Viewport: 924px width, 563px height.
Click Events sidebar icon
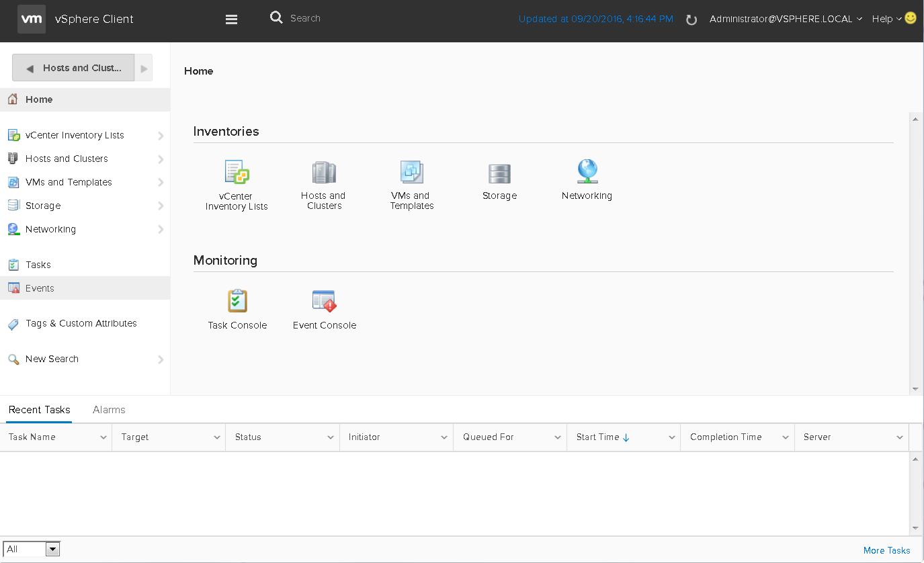13,288
